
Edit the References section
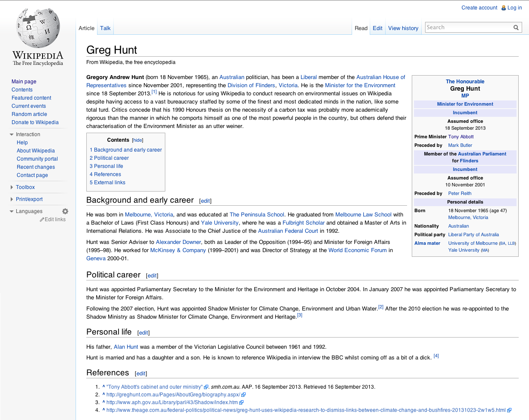tap(141, 374)
